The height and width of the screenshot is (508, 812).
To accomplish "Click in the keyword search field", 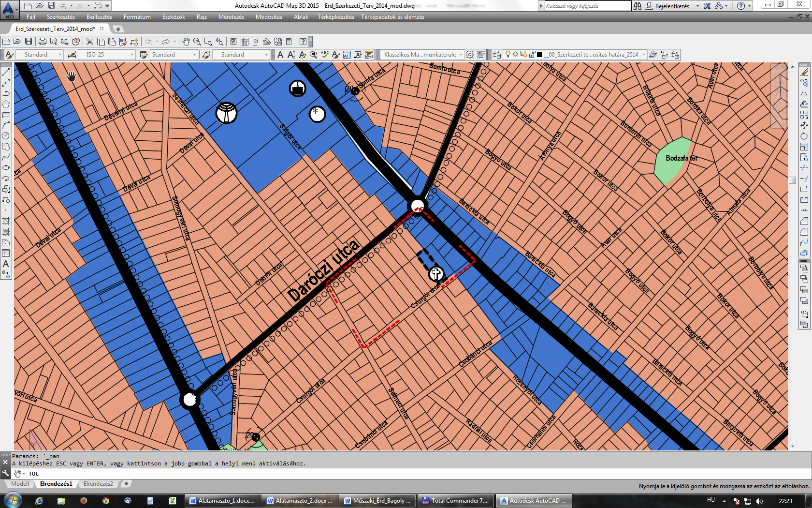I will click(588, 6).
